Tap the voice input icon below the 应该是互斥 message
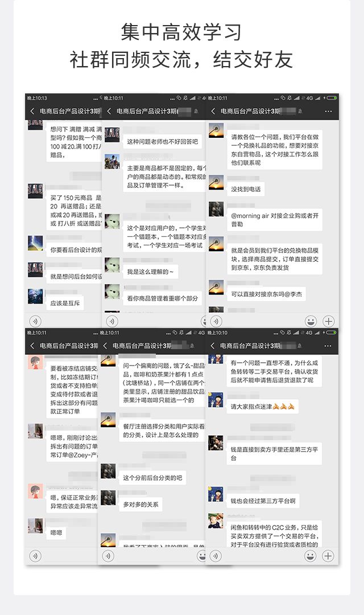 [x=35, y=321]
